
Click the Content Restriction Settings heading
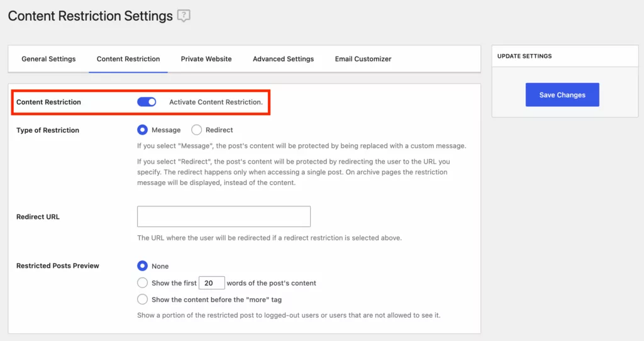tap(91, 16)
